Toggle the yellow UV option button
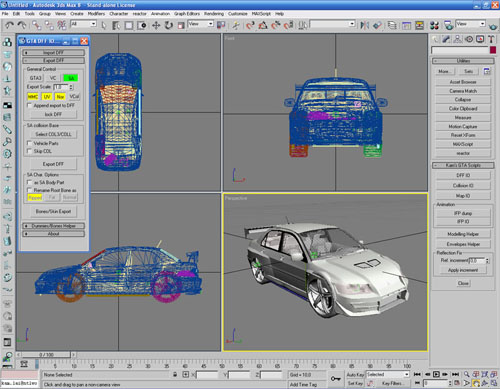 pyautogui.click(x=47, y=97)
